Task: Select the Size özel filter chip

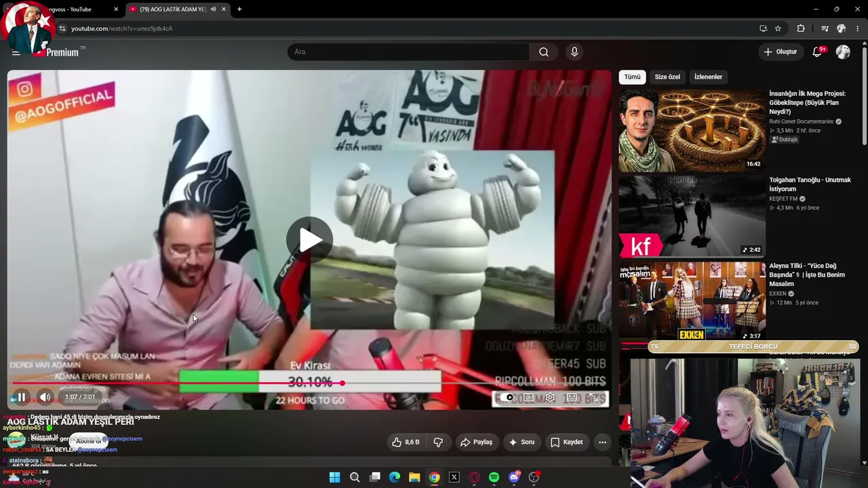Action: 667,77
